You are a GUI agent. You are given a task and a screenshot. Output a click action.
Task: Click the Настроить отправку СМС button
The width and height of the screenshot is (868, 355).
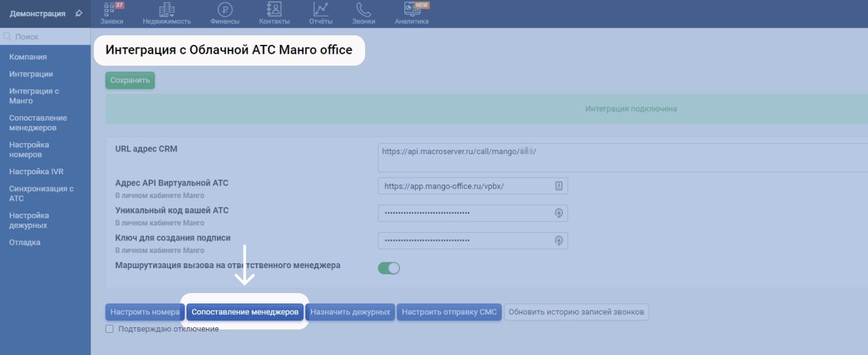pos(449,312)
